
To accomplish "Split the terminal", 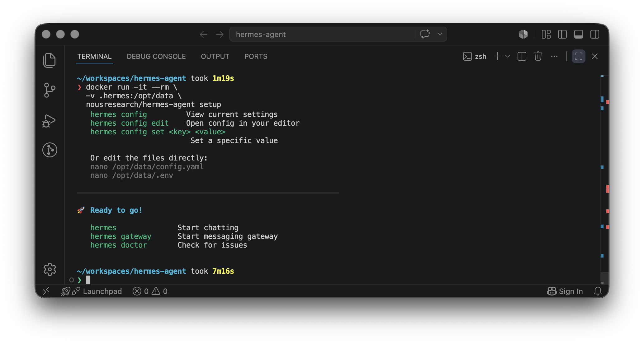I will [522, 56].
